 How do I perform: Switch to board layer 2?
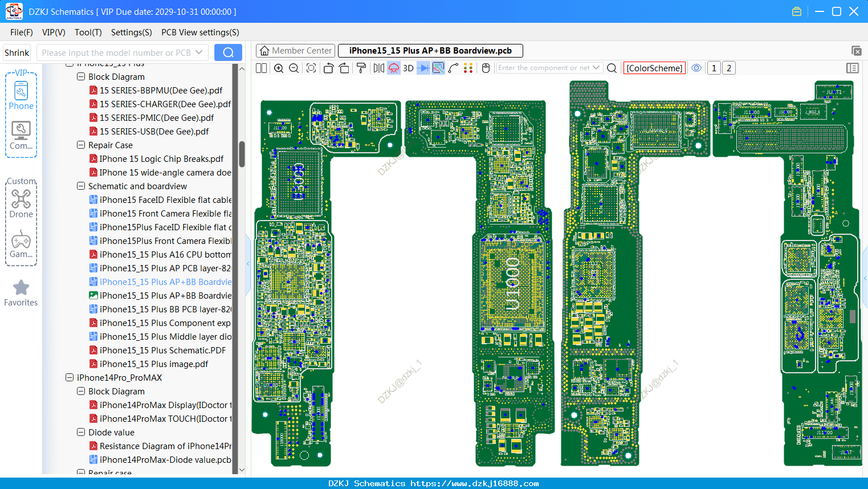[729, 68]
